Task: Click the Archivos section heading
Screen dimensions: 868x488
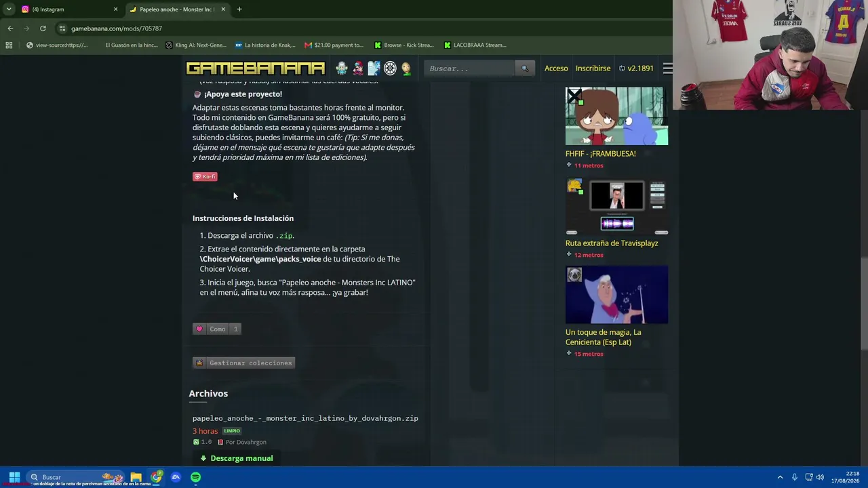Action: tap(208, 394)
